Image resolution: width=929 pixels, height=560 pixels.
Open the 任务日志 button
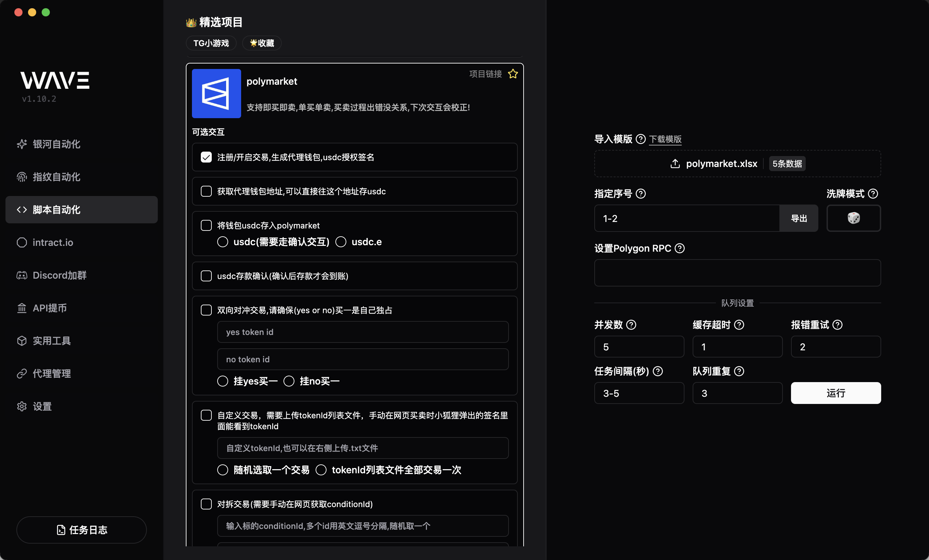click(81, 530)
